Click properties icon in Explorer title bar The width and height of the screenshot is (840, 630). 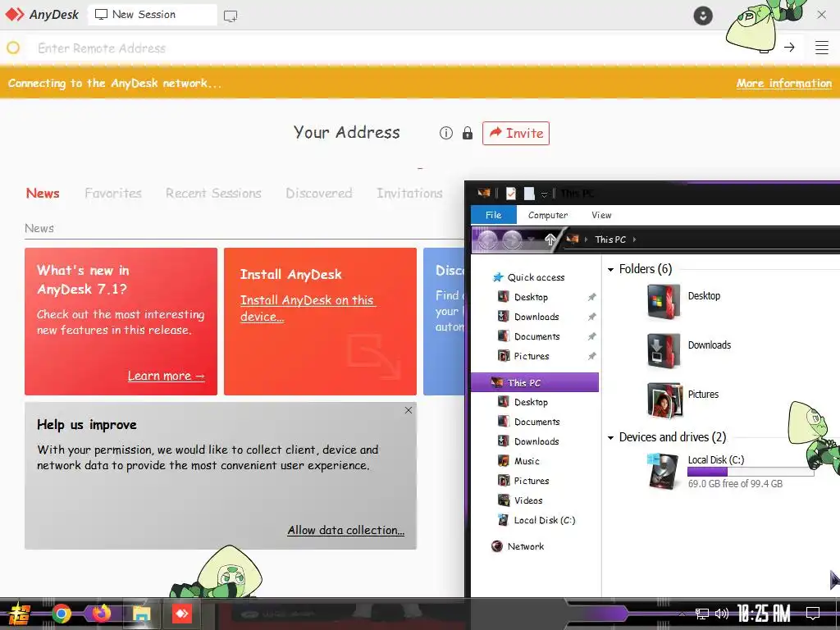pos(511,193)
